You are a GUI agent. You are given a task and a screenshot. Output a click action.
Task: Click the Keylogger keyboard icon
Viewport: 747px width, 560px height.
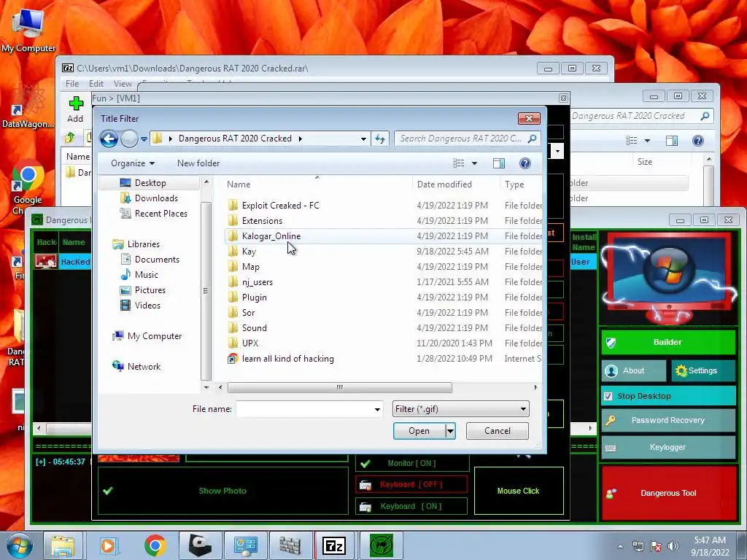611,448
